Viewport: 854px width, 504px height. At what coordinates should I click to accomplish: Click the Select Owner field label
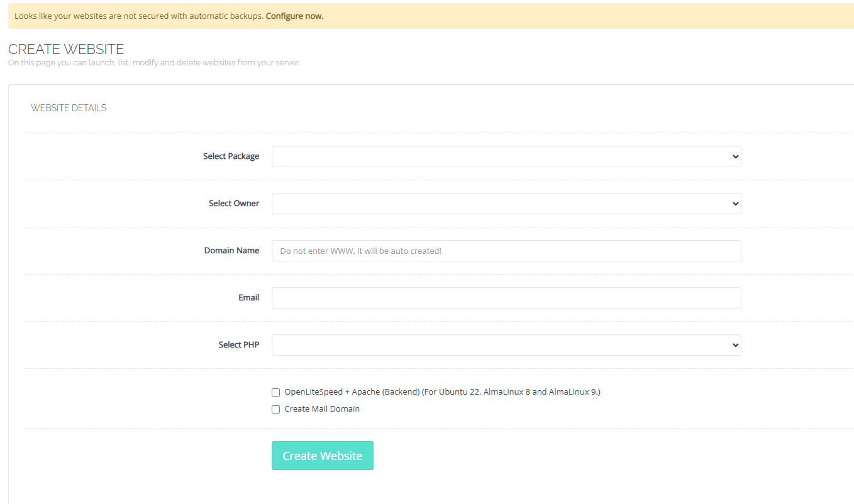[x=234, y=204]
